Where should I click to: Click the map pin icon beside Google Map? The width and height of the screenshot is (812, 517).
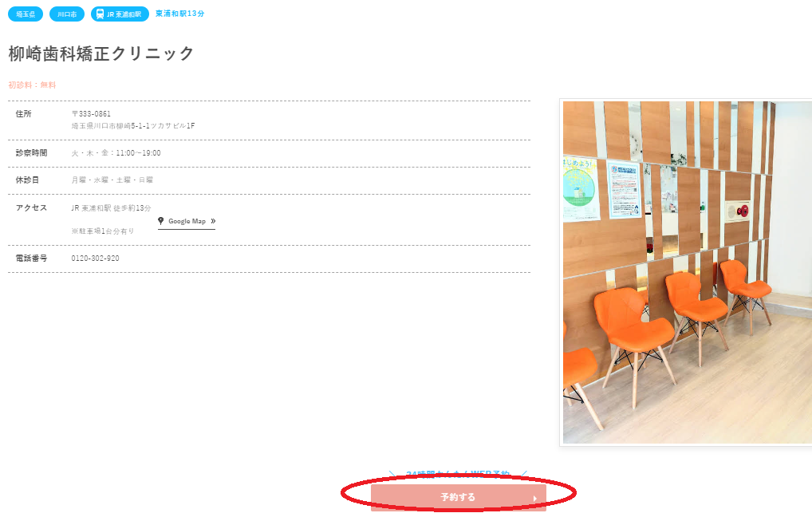[x=160, y=221]
